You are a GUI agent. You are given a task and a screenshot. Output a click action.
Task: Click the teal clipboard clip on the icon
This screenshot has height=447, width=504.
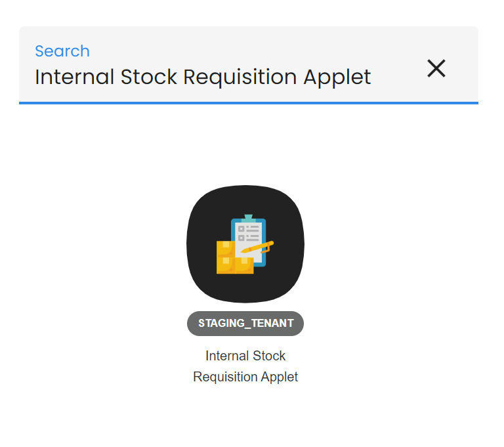pos(248,217)
